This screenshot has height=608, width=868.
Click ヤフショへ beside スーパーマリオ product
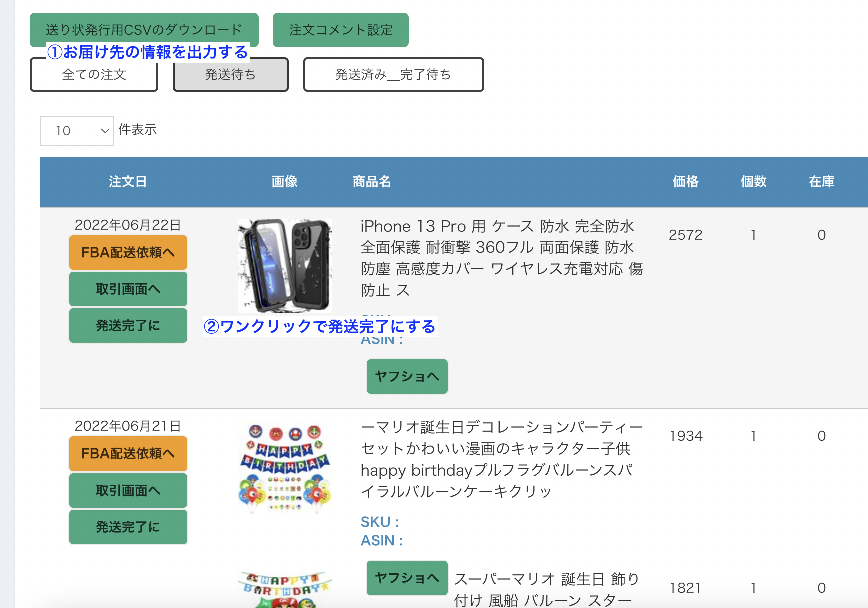click(x=407, y=578)
